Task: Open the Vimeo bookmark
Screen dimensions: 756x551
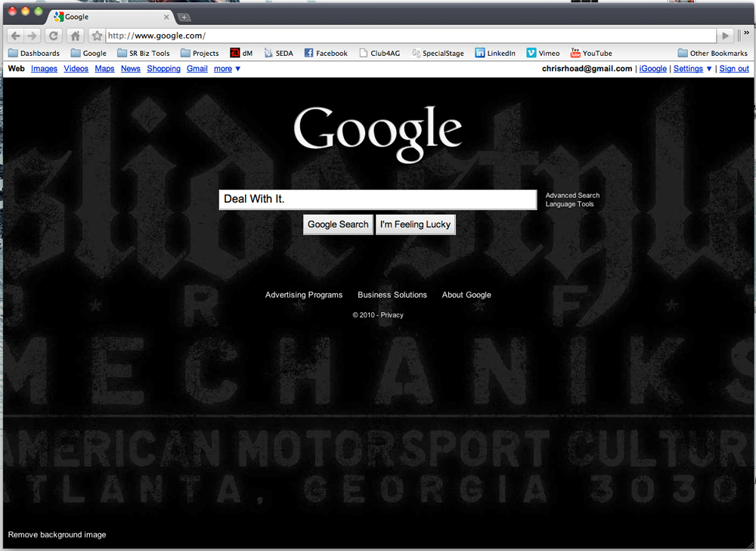Action: pos(543,53)
